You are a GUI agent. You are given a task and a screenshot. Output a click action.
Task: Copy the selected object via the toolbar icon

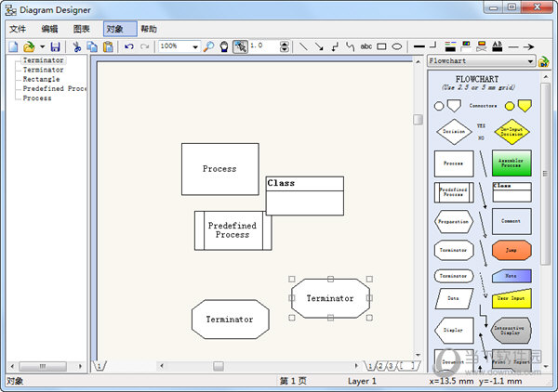(92, 46)
